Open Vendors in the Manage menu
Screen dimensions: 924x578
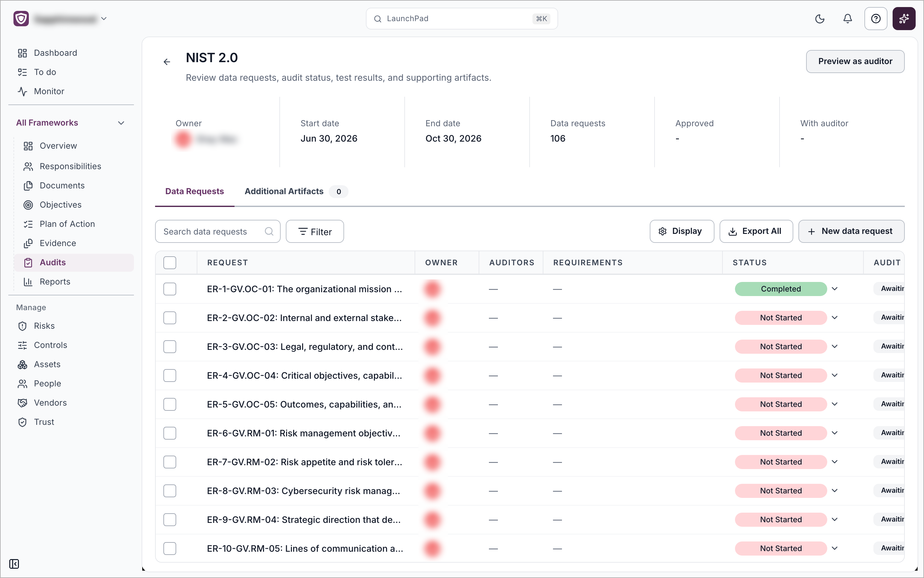(71, 403)
